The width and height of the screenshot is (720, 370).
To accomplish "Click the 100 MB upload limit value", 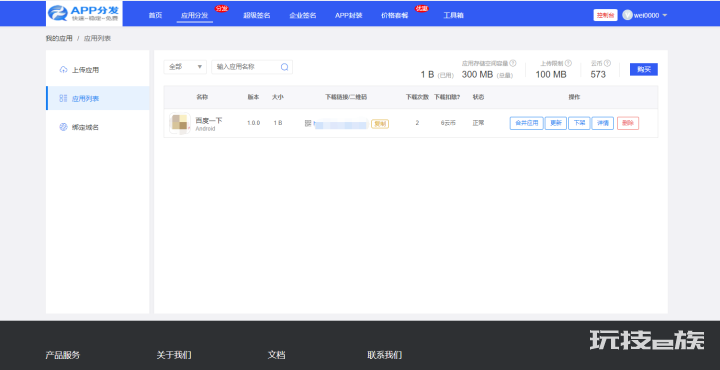I will click(551, 74).
